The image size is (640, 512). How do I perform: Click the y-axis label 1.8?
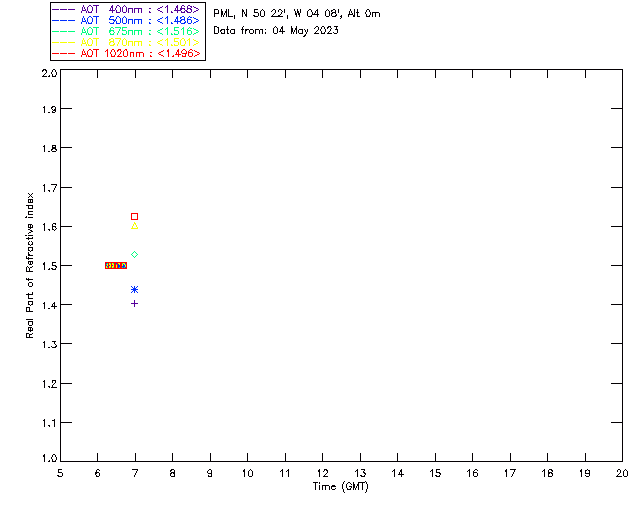pyautogui.click(x=49, y=148)
